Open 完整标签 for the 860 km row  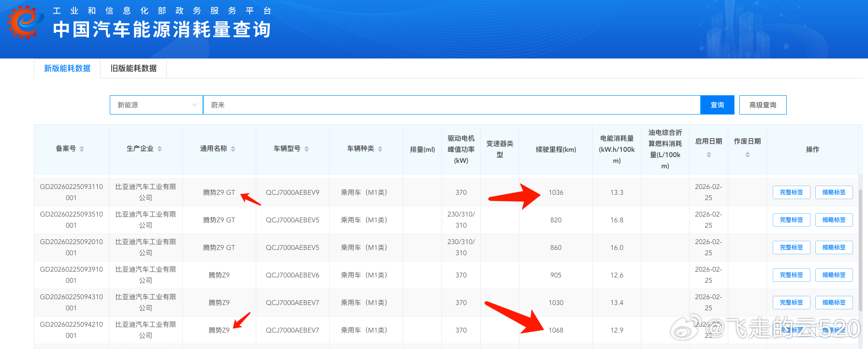[x=791, y=247]
